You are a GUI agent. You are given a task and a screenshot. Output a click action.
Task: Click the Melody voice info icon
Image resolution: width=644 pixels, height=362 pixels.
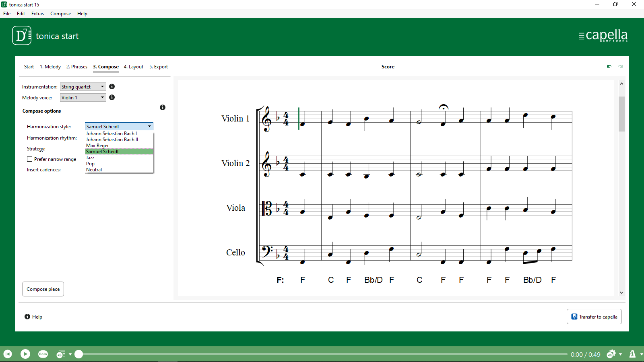112,97
